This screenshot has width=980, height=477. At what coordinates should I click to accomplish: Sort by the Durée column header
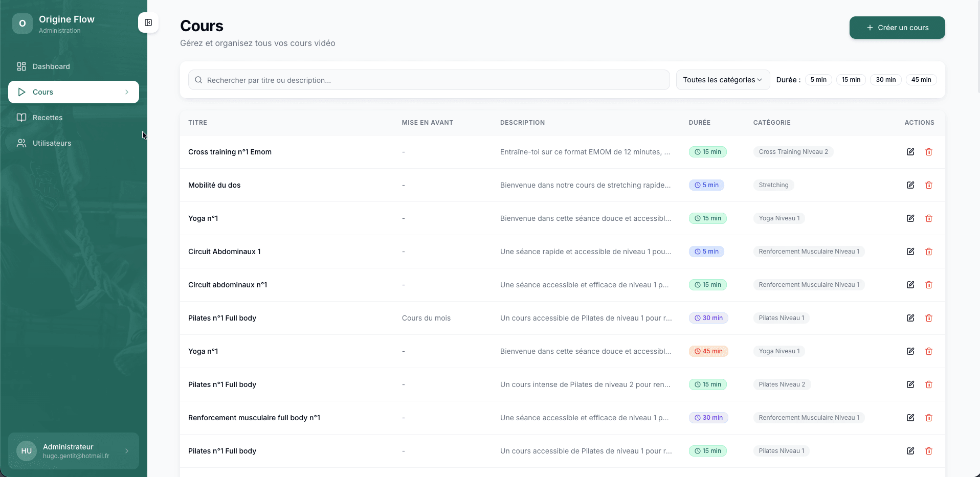[699, 122]
